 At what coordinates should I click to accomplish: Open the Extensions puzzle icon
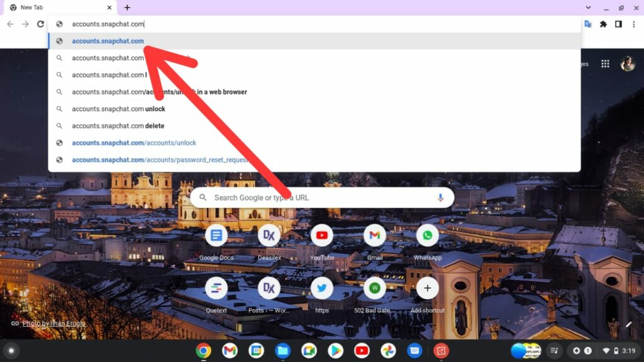pos(603,25)
